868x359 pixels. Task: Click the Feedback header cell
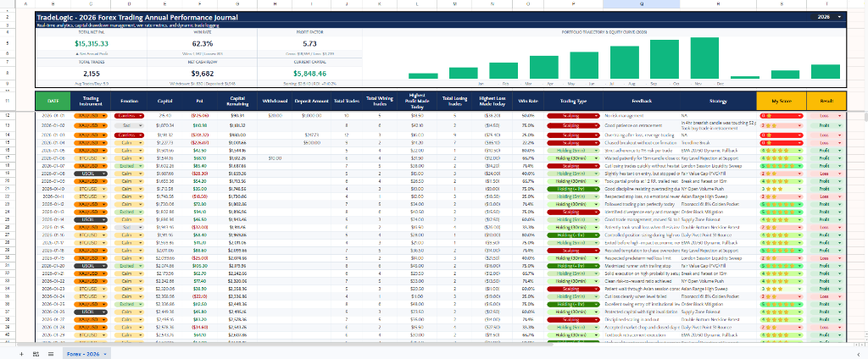point(642,101)
